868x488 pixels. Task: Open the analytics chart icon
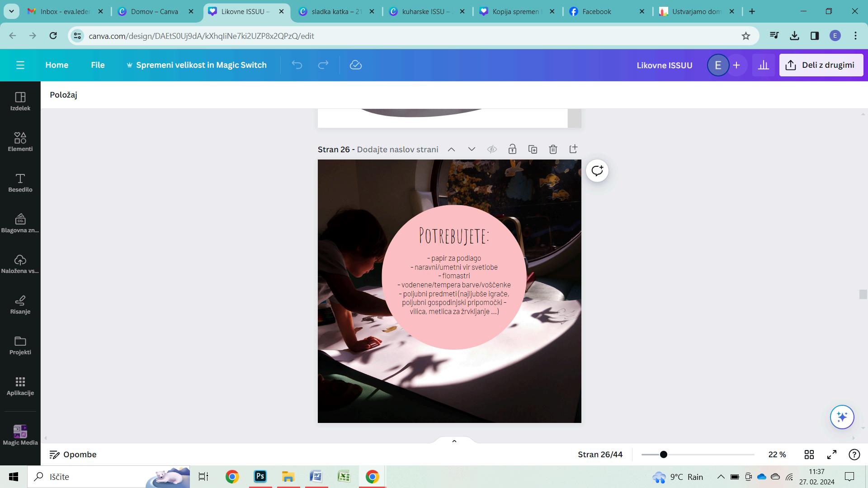point(763,65)
